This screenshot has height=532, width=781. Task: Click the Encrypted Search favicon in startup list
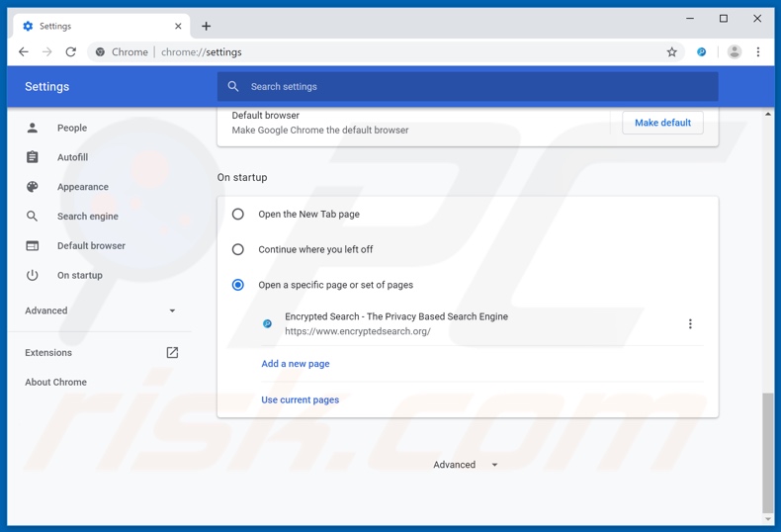268,323
